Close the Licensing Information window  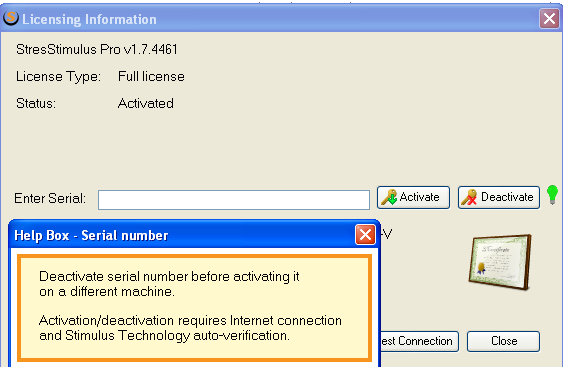click(549, 18)
